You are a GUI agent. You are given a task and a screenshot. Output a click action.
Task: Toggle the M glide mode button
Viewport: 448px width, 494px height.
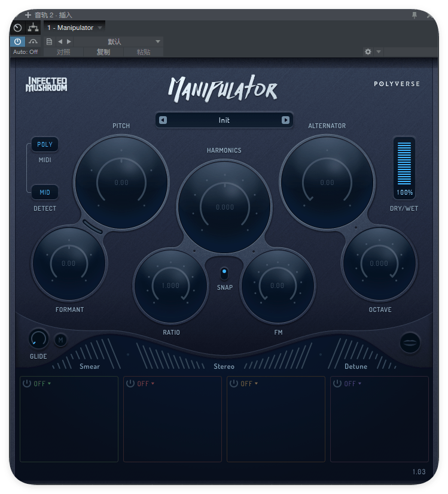tap(61, 340)
